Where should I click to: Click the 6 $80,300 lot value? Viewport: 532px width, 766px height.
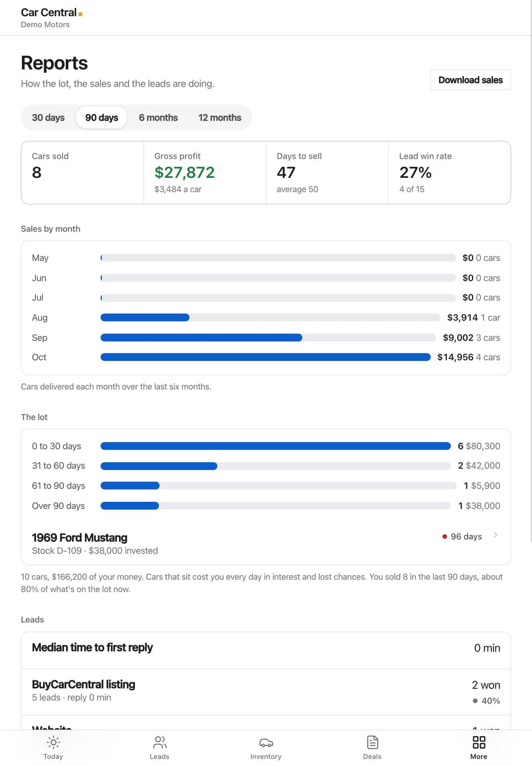[x=479, y=446]
